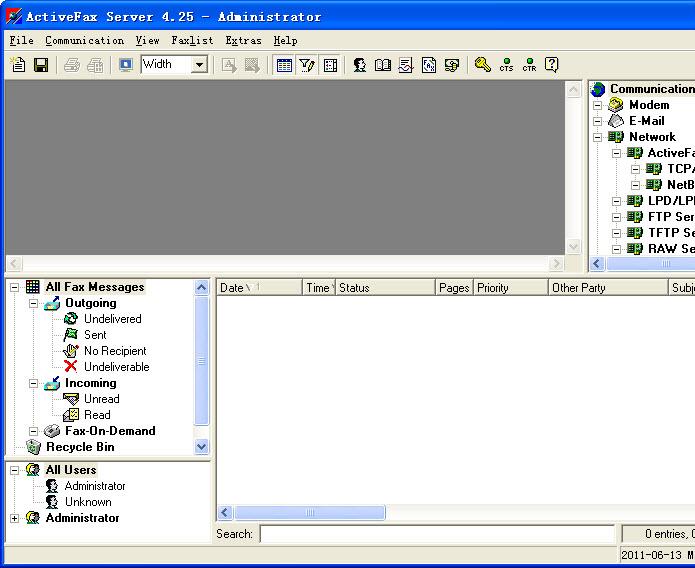This screenshot has height=568, width=695.
Task: Click the fax folder tree scroll-down arrow
Action: (201, 447)
